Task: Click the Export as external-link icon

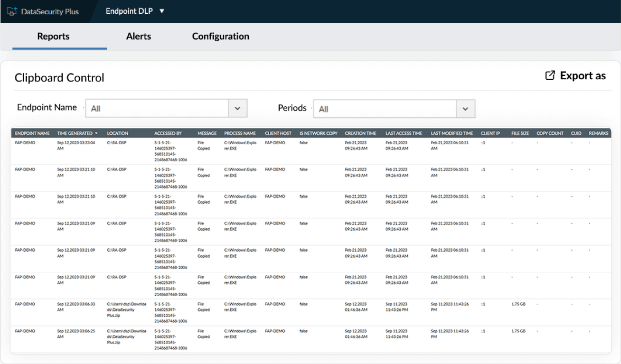Action: click(550, 75)
